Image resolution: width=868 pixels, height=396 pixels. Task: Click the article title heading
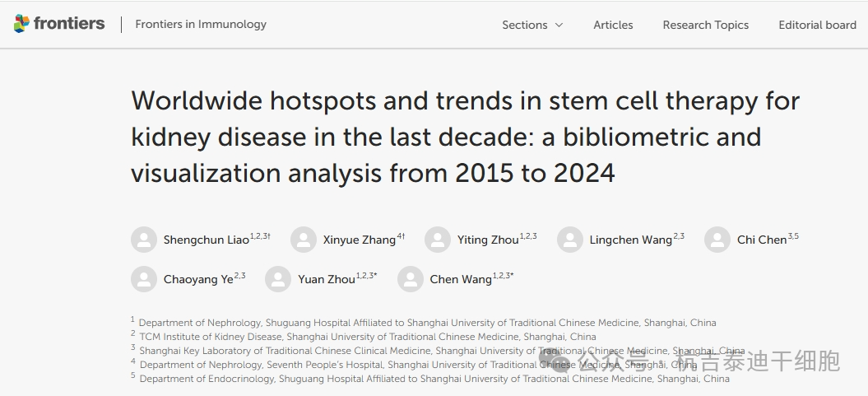pos(465,137)
